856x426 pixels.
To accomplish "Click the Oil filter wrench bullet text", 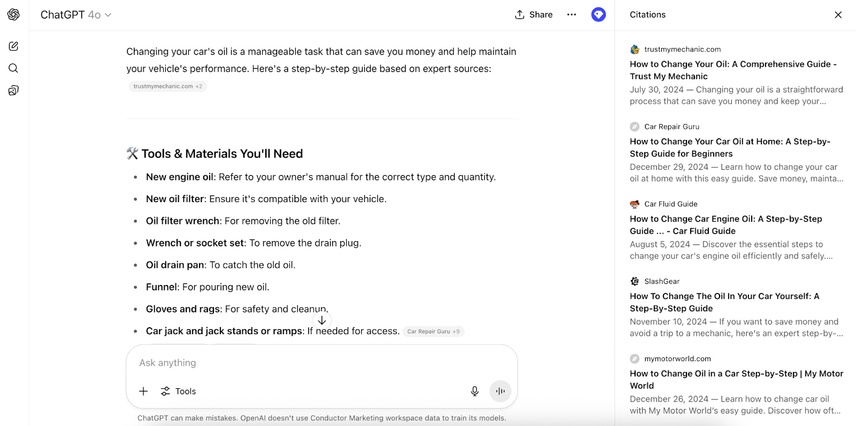I will (243, 221).
